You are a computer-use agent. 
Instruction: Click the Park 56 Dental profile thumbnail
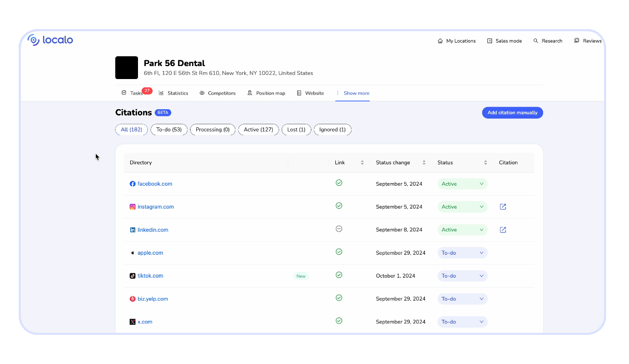(x=127, y=68)
